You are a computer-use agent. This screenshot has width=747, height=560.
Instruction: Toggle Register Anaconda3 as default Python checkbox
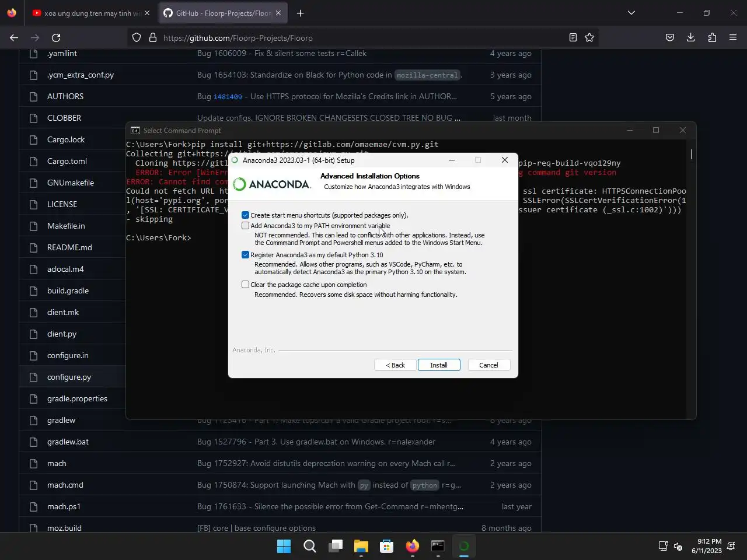[245, 255]
